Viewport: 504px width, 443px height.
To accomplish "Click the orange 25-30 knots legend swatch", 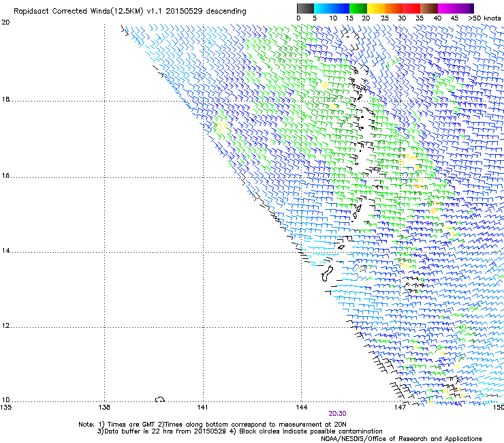I will [x=394, y=8].
